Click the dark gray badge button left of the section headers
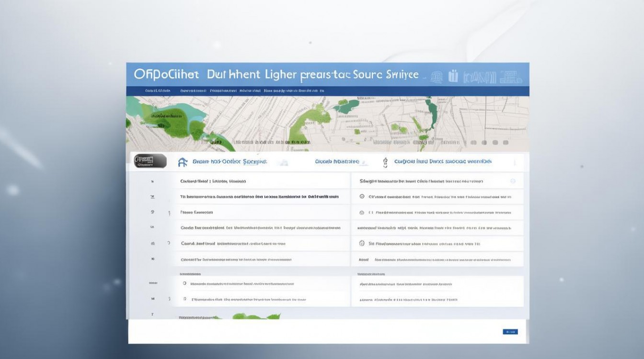Viewport: 644px width, 359px height. tap(150, 161)
